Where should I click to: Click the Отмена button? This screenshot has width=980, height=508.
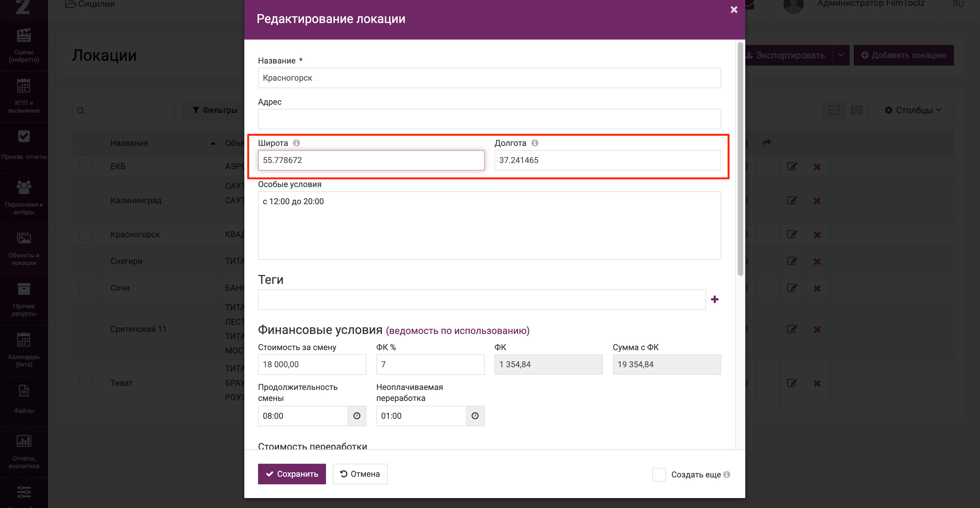pos(360,474)
